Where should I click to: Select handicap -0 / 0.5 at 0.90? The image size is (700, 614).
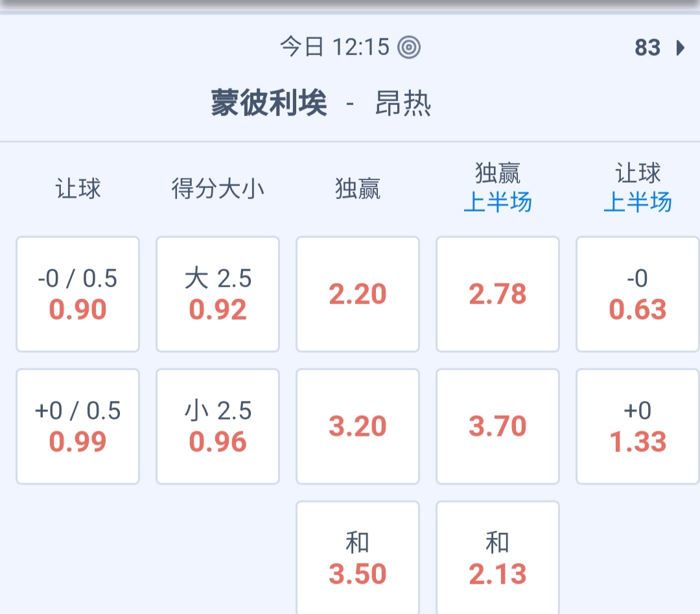(78, 294)
